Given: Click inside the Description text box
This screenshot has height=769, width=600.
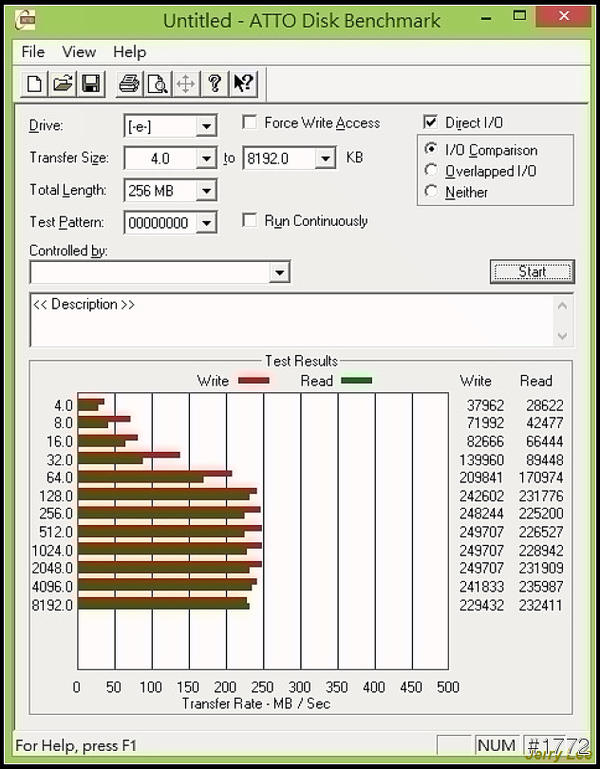Looking at the screenshot, I should [290, 322].
